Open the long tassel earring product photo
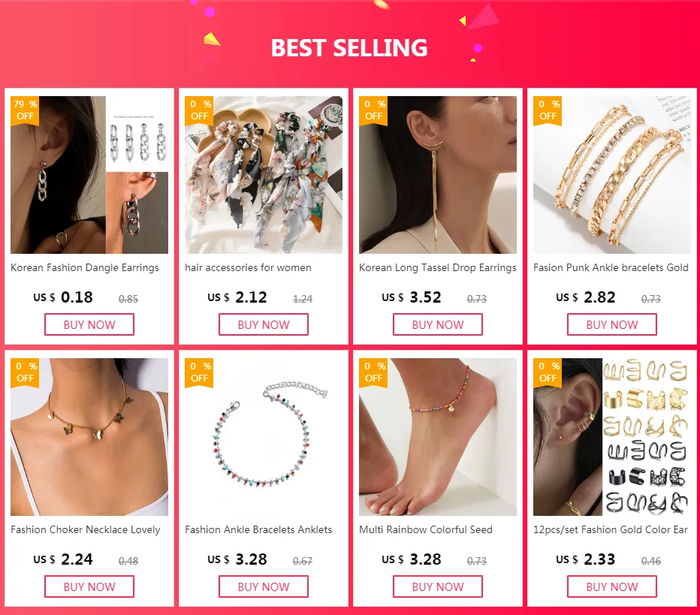The width and height of the screenshot is (700, 615). (437, 175)
